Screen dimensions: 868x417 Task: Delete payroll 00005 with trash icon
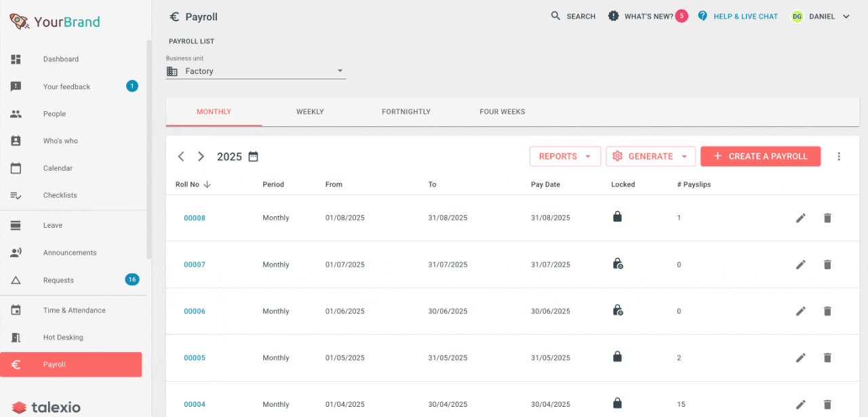[x=827, y=358]
